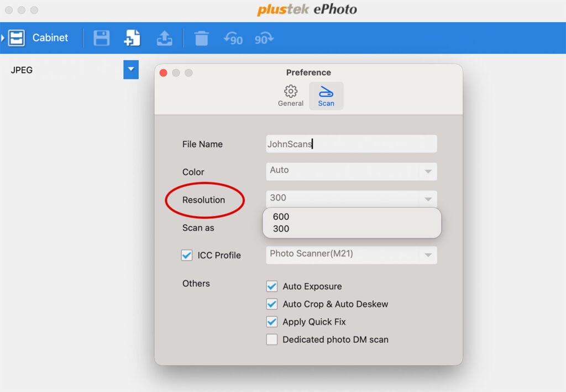Screen dimensions: 566x392
Task: Click the Others label
Action: click(x=196, y=283)
